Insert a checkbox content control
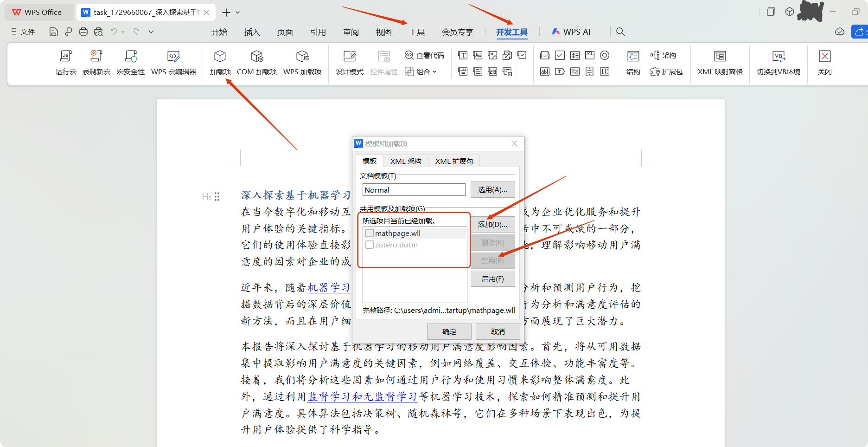 tap(522, 55)
